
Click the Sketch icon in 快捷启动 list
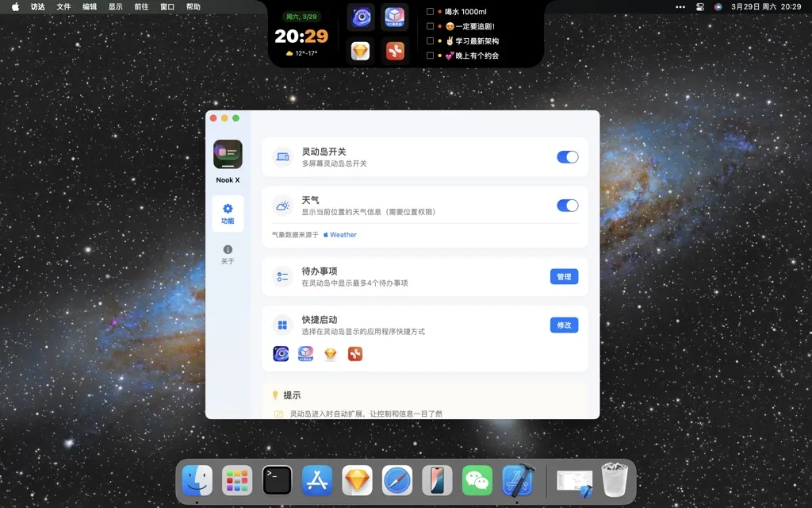click(x=331, y=354)
